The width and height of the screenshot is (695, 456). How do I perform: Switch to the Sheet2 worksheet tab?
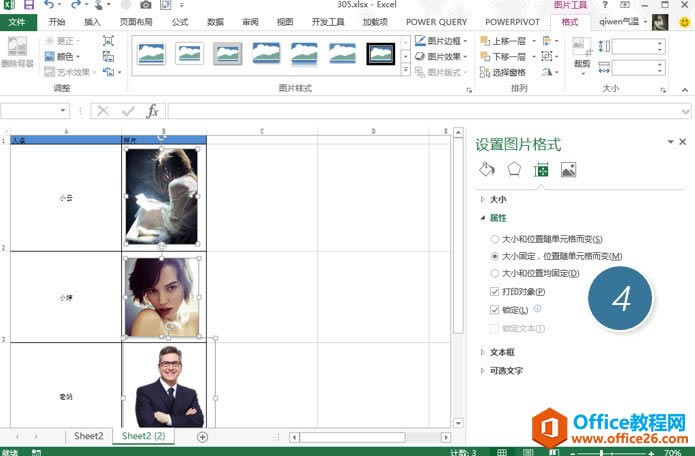[x=88, y=436]
